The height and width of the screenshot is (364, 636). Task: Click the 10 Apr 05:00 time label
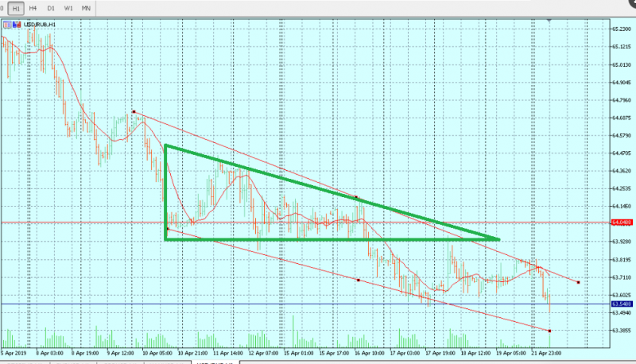pyautogui.click(x=157, y=353)
